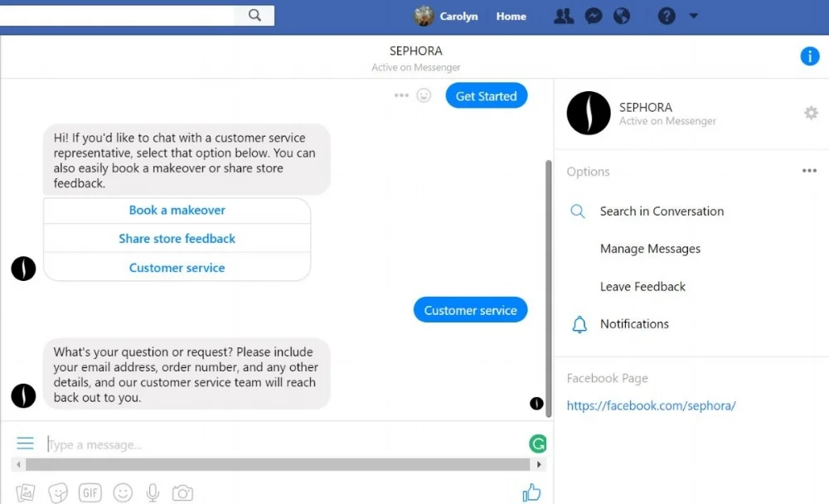Open Carolyn's profile name link

(x=458, y=17)
